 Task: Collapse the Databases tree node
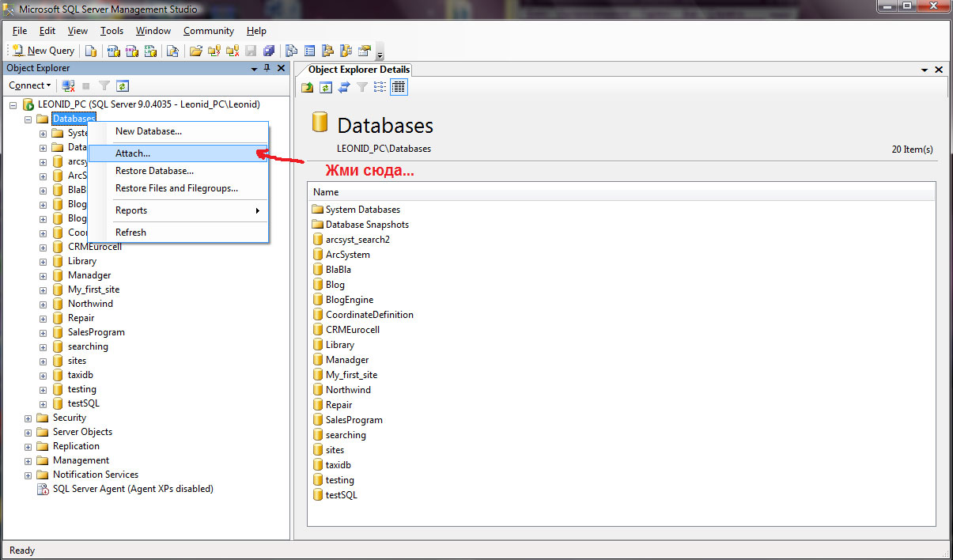click(28, 119)
